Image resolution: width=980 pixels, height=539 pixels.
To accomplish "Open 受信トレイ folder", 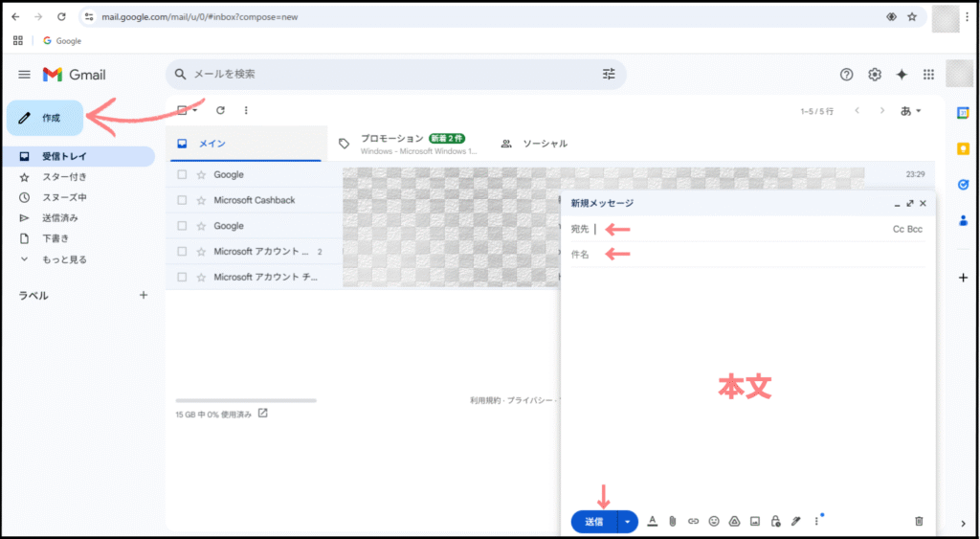I will pyautogui.click(x=80, y=156).
